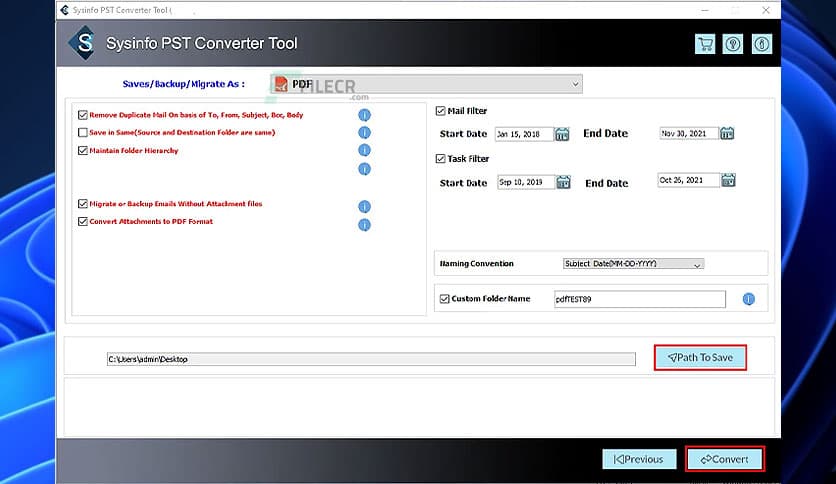The height and width of the screenshot is (484, 836).
Task: Uncheck Remove Duplicate Mail option
Action: pos(83,115)
